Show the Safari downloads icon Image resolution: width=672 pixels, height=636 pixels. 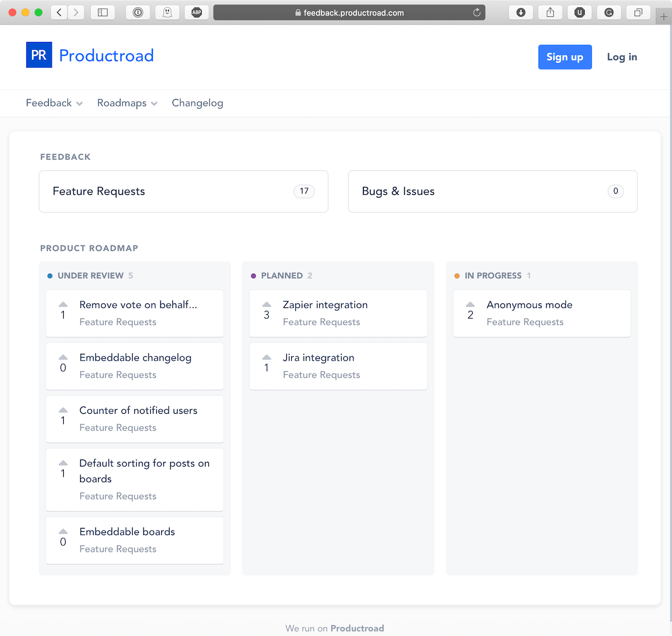(x=521, y=12)
